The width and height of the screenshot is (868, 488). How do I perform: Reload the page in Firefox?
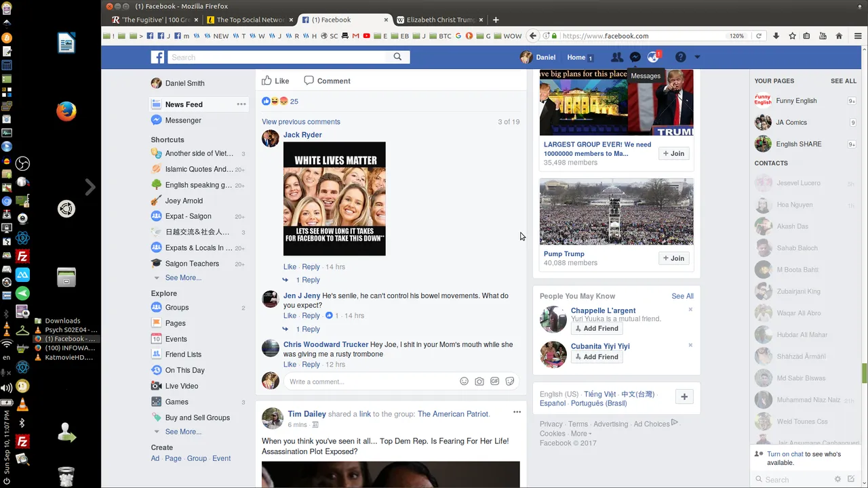click(x=759, y=36)
